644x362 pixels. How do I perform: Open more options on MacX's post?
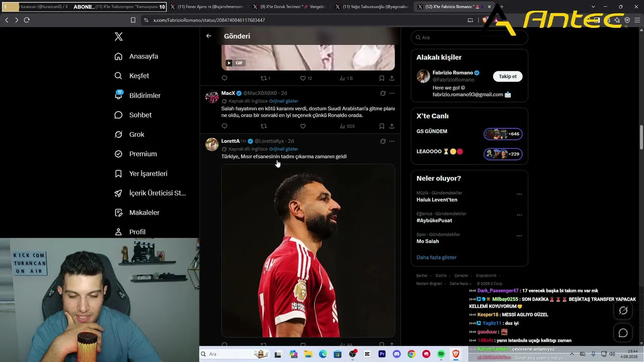(392, 93)
